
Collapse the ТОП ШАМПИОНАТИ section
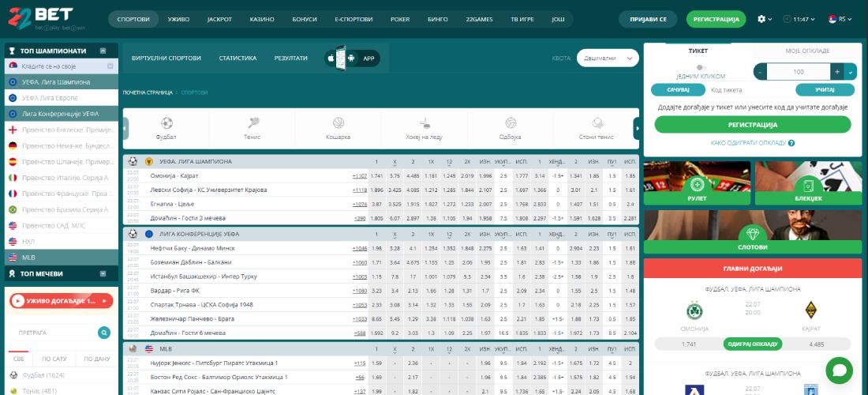[103, 51]
